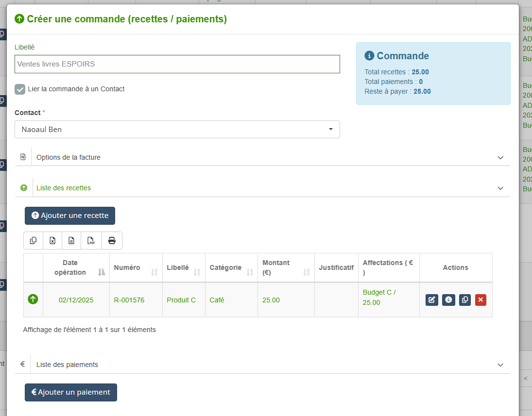Click into the Libellé input field
This screenshot has width=532, height=416.
pos(177,64)
